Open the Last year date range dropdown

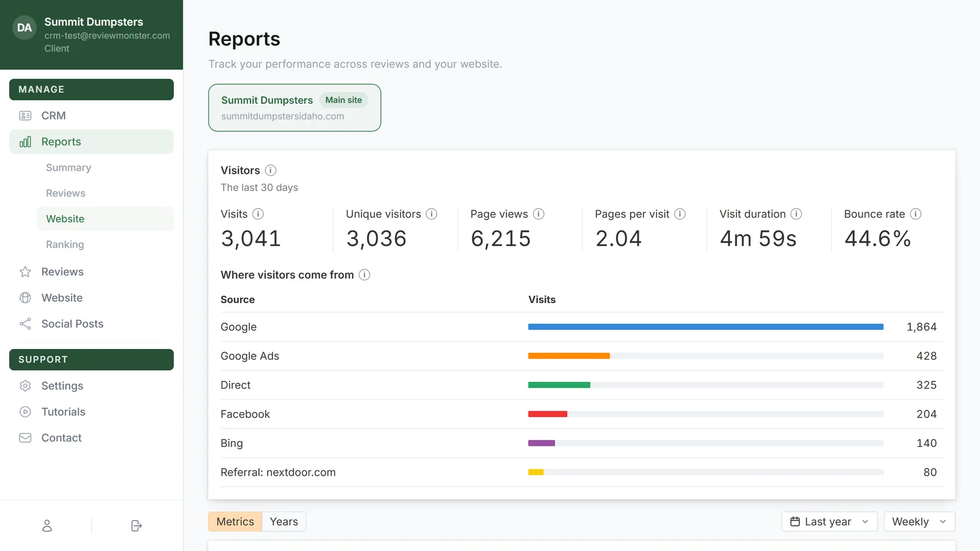829,522
